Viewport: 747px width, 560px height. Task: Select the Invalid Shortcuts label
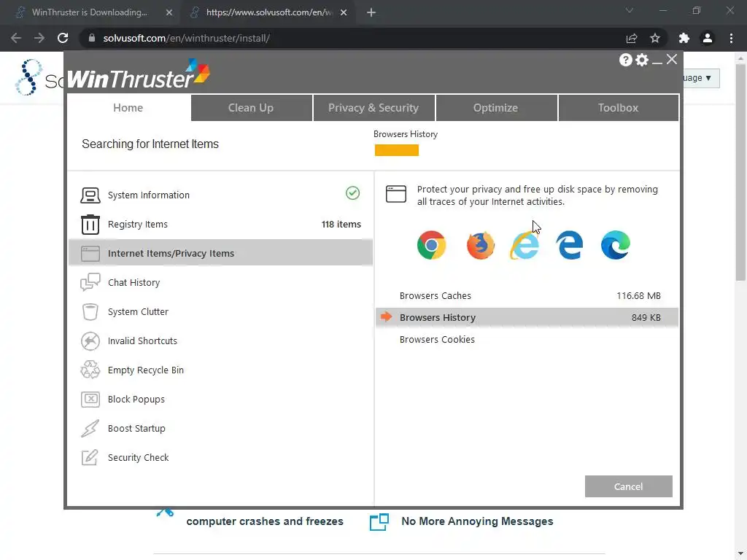click(142, 341)
